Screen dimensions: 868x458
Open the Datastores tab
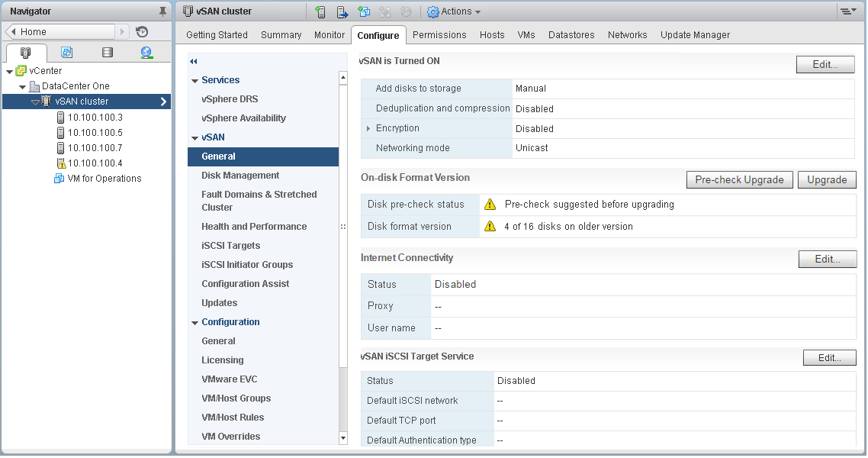tap(571, 35)
